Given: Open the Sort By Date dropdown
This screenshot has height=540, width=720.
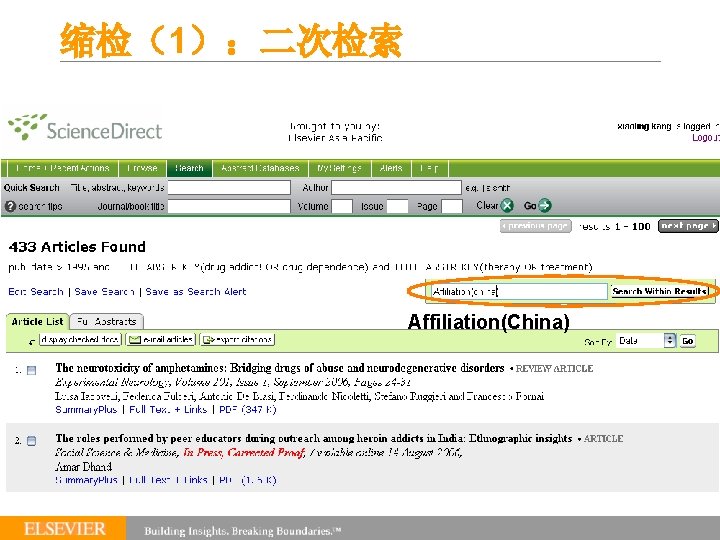Looking at the screenshot, I should (646, 341).
